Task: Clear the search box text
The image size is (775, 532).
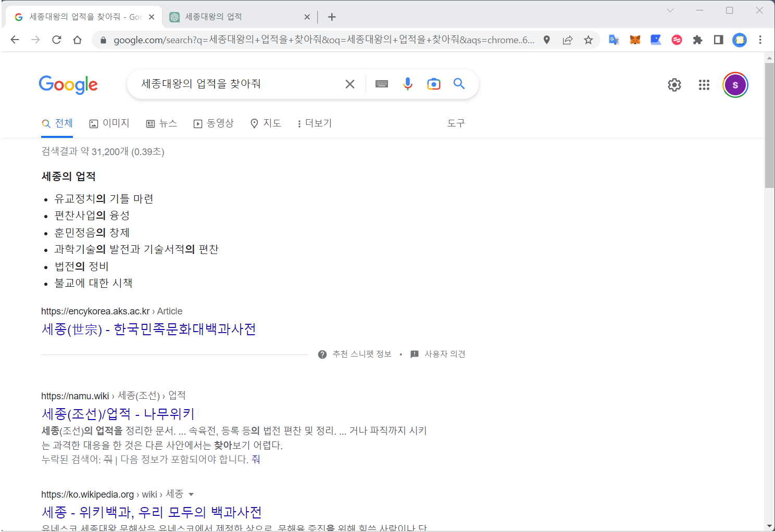Action: (350, 84)
